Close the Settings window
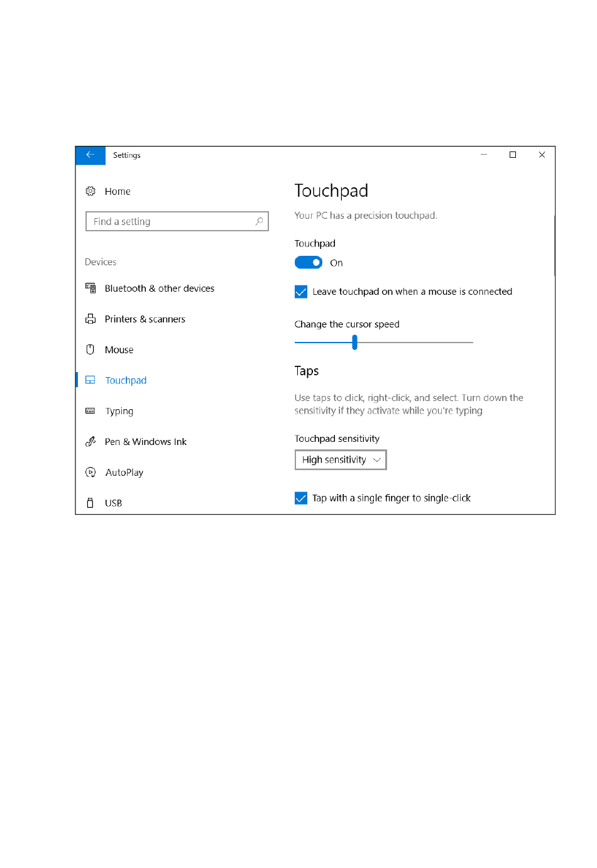Viewport: 597px width, 868px height. [542, 155]
